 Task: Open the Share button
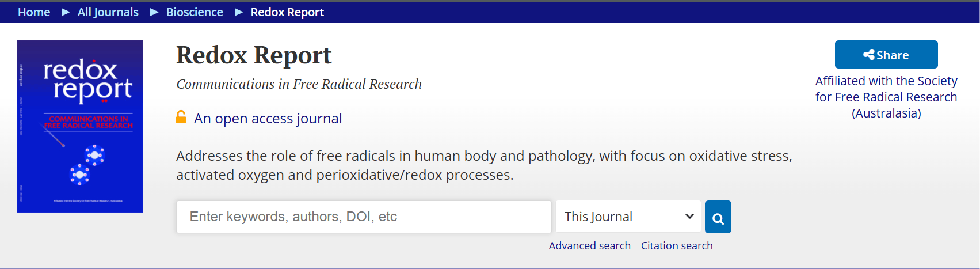click(x=886, y=55)
